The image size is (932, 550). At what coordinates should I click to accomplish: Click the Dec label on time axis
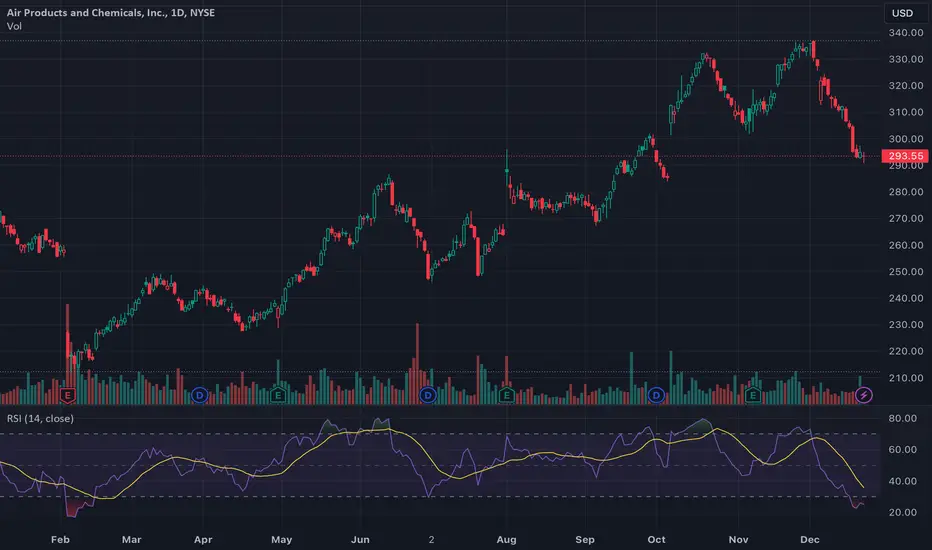810,540
